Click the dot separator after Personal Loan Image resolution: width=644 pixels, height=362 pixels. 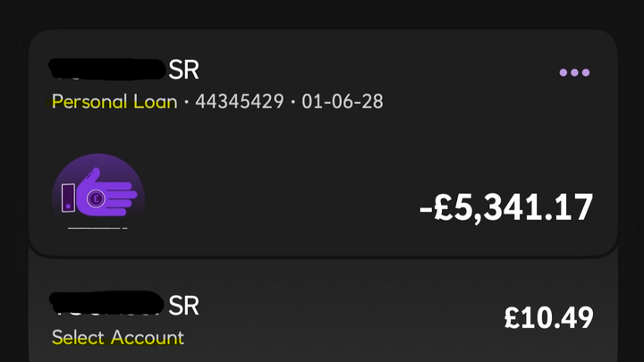click(186, 102)
